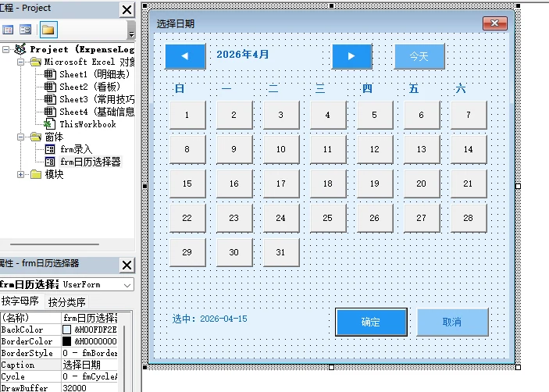Close the Properties panel
This screenshot has height=392, width=549.
127,265
